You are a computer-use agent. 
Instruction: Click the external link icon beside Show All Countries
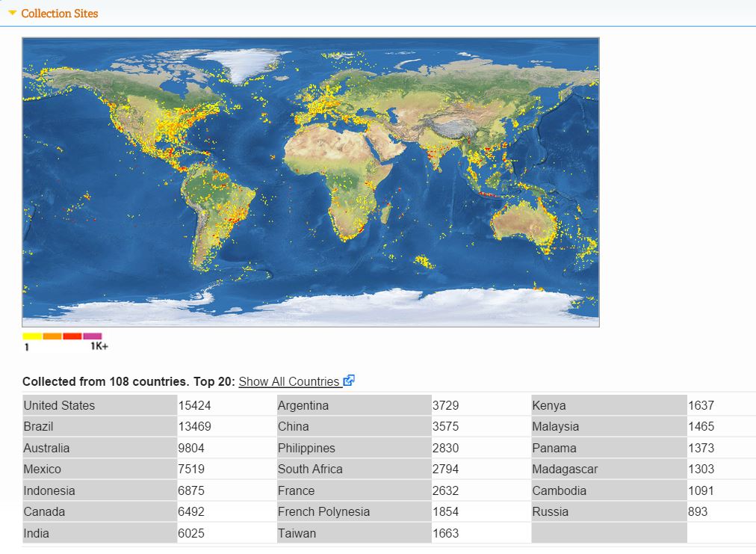[x=349, y=381]
